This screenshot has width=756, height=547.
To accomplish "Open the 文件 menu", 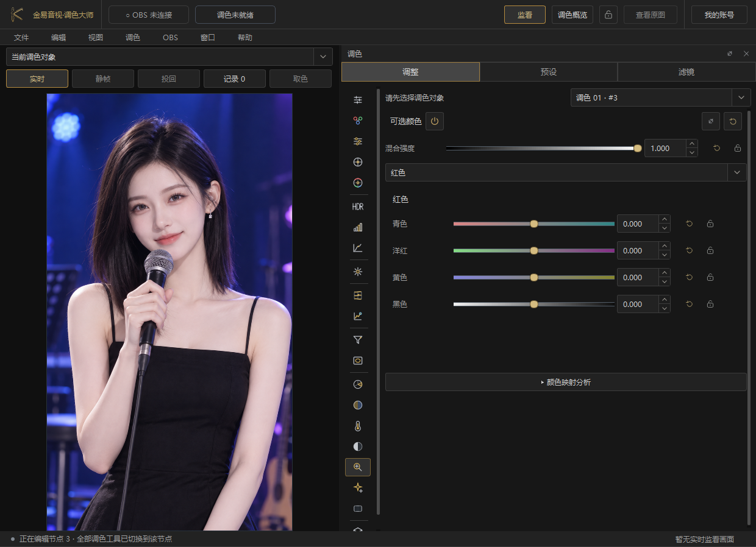I will [21, 37].
